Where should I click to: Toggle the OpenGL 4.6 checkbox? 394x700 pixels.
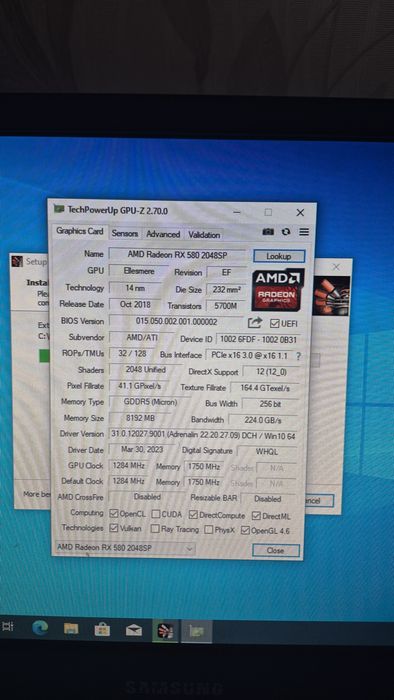tap(245, 530)
